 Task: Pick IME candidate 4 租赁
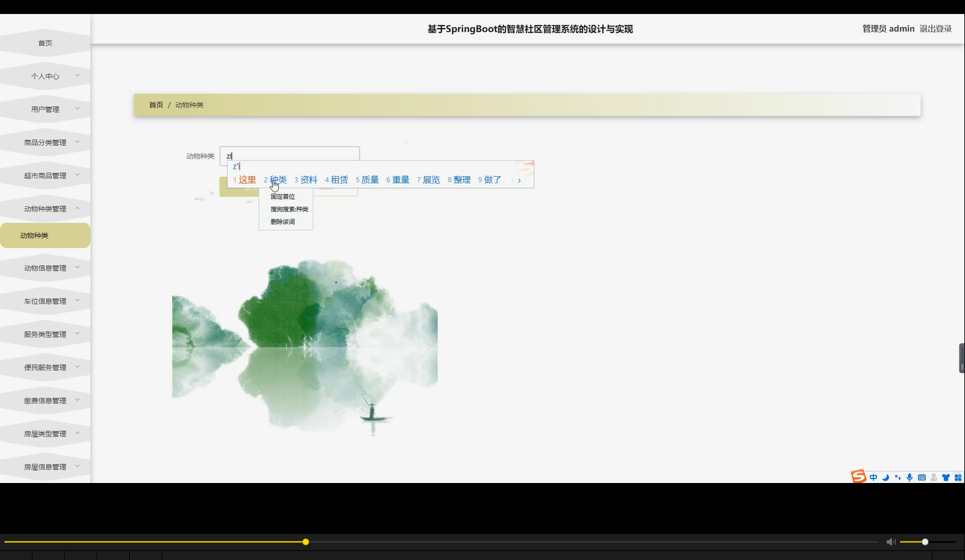pyautogui.click(x=337, y=180)
